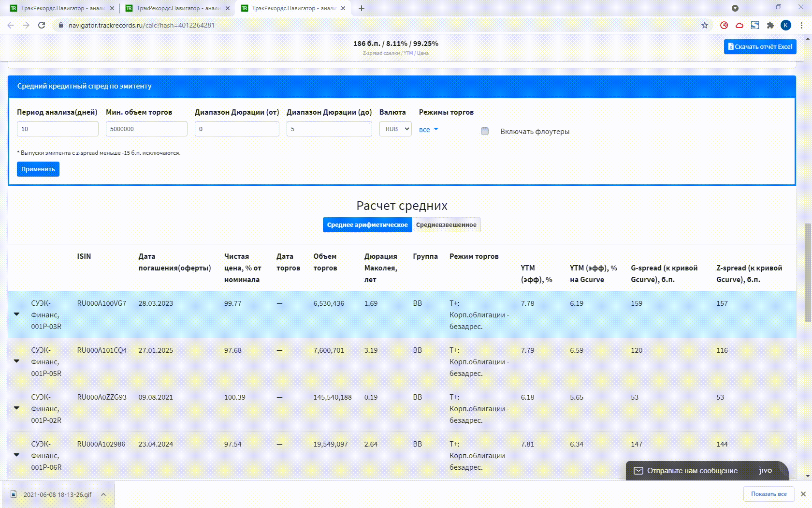
Task: Open the Валюта RUB dropdown
Action: [x=395, y=129]
